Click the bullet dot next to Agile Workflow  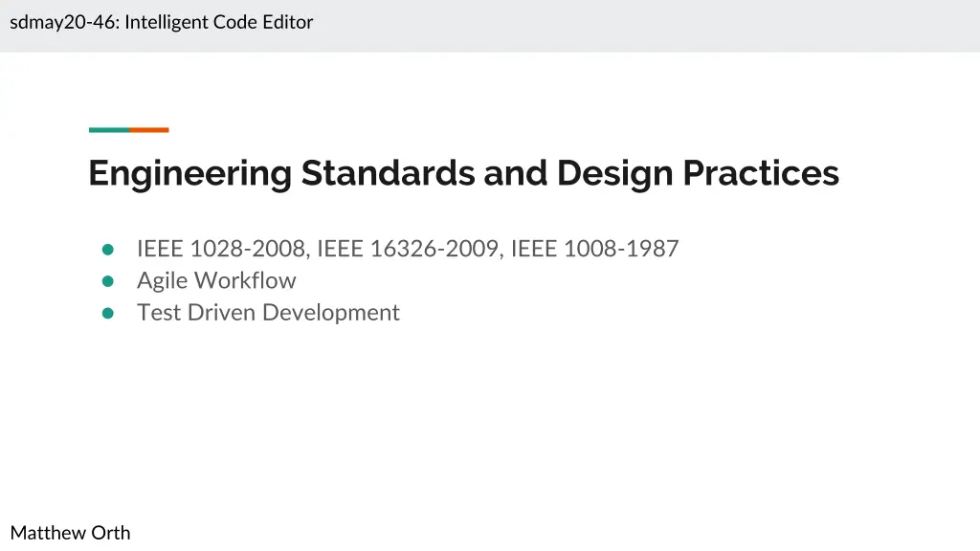click(108, 281)
